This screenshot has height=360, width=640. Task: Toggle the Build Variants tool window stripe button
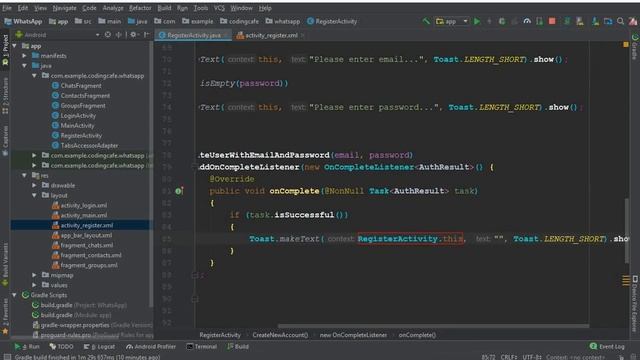tap(5, 264)
